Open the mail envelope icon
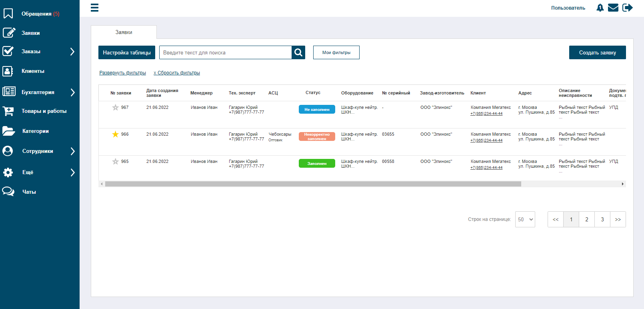 [x=613, y=8]
